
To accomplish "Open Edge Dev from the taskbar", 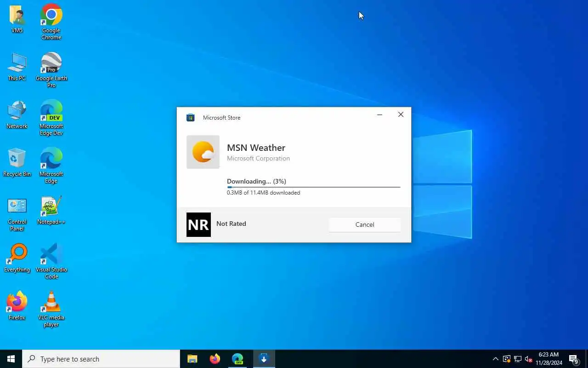I will pos(237,359).
